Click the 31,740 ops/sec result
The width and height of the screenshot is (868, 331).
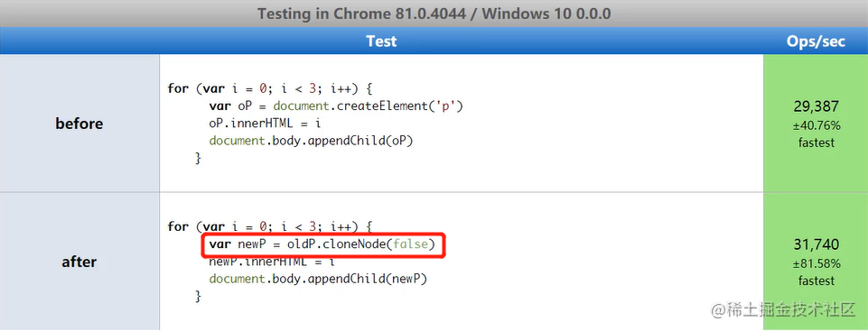click(x=816, y=244)
